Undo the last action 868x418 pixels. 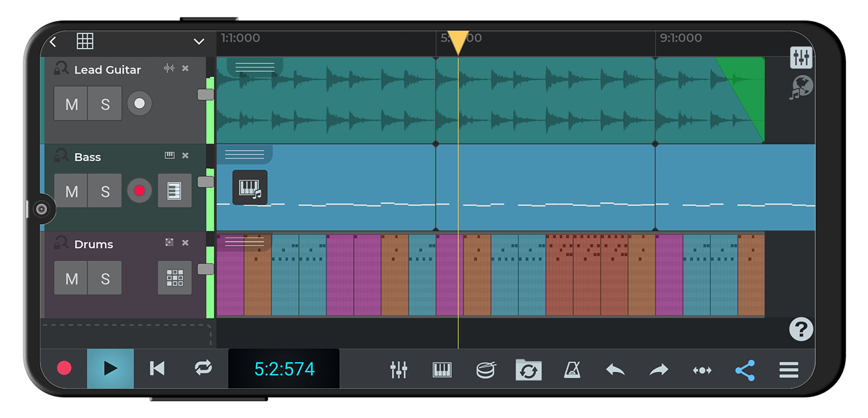click(x=615, y=368)
